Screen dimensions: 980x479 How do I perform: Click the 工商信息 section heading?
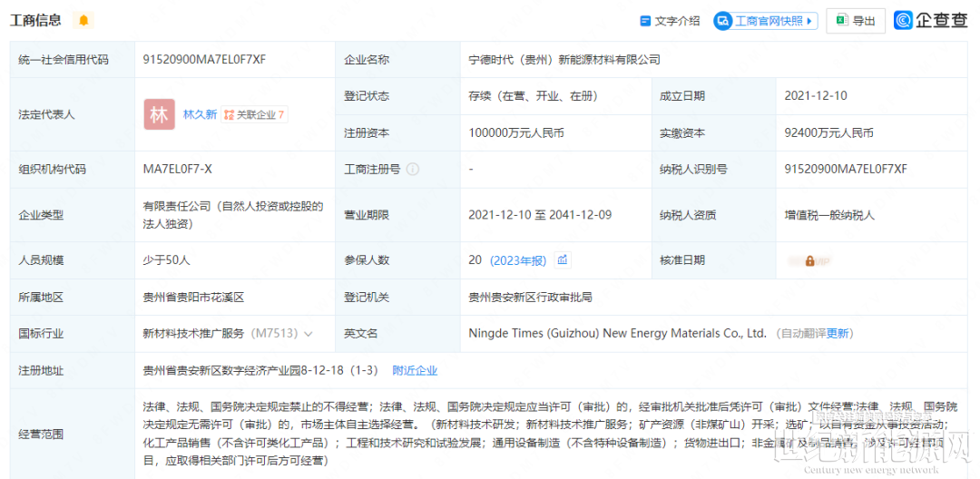coord(35,20)
